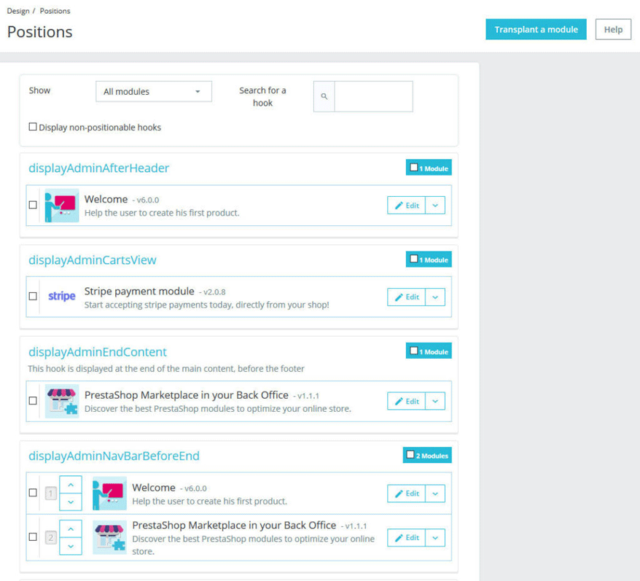
Task: Click the Transplant a module button
Action: coord(536,29)
